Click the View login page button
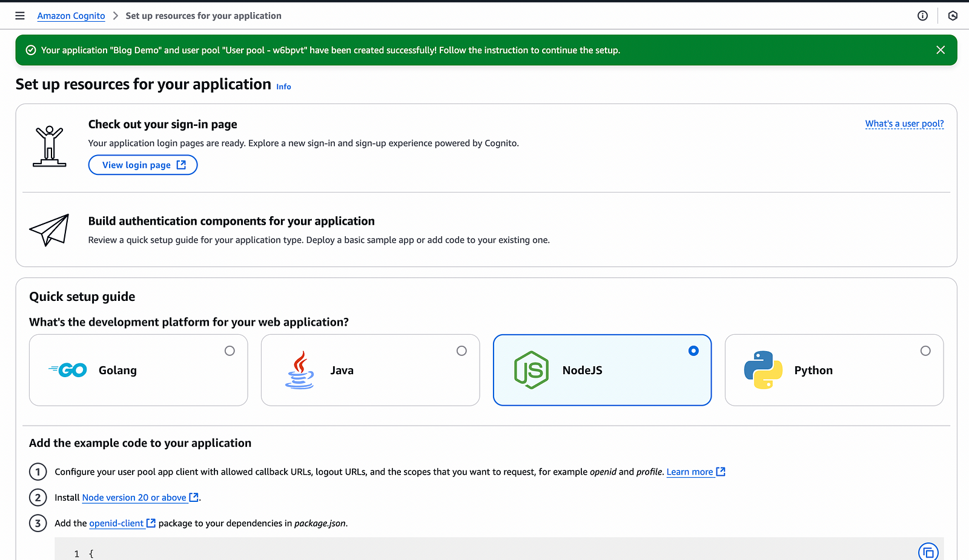 click(143, 165)
